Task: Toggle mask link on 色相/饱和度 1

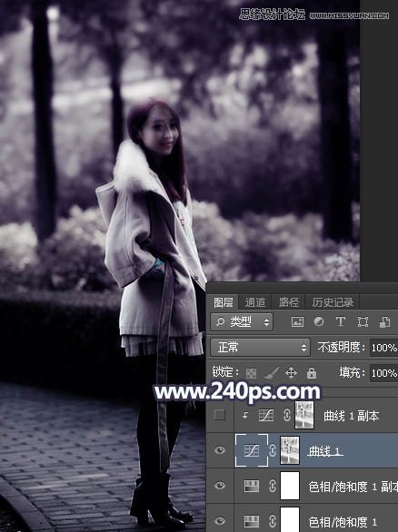Action: 273,521
